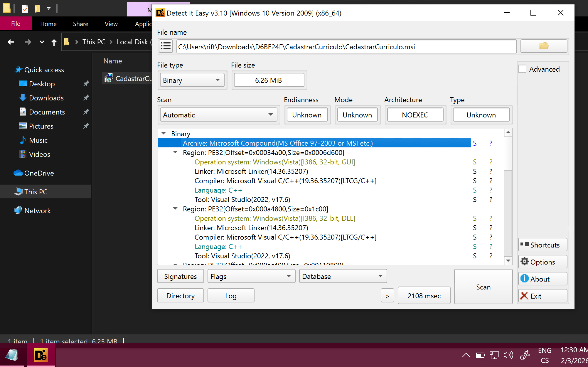Open the File type Binary dropdown

(x=192, y=80)
